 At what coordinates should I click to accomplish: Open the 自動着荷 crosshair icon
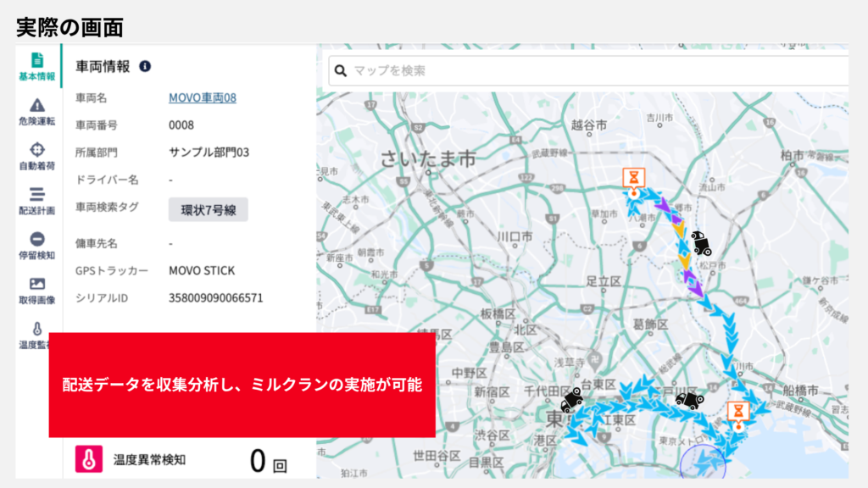(36, 156)
